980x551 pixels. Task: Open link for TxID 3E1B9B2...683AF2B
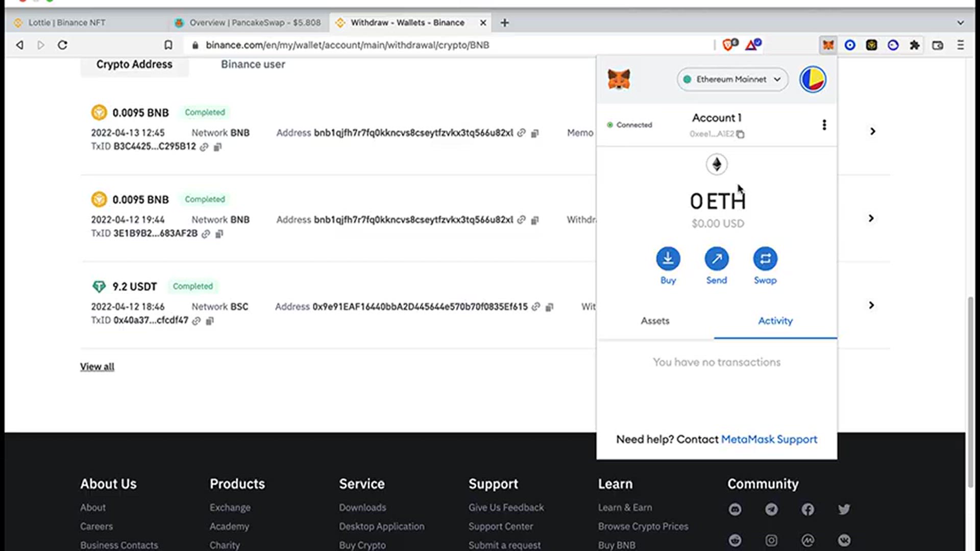[x=206, y=234]
